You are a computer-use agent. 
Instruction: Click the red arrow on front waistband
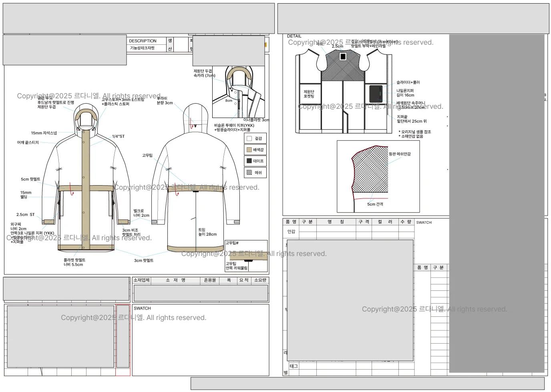click(x=72, y=190)
